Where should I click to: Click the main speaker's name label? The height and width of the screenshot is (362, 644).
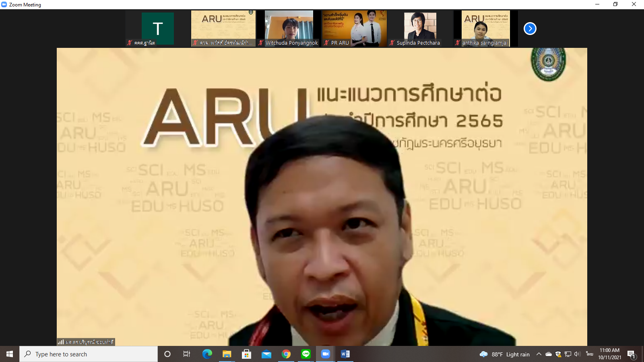[90, 342]
